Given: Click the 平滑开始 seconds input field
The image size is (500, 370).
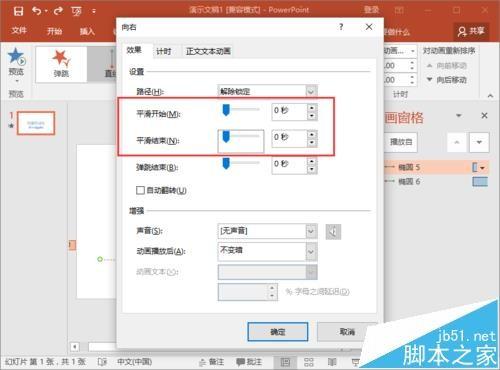Looking at the screenshot, I should (x=289, y=111).
